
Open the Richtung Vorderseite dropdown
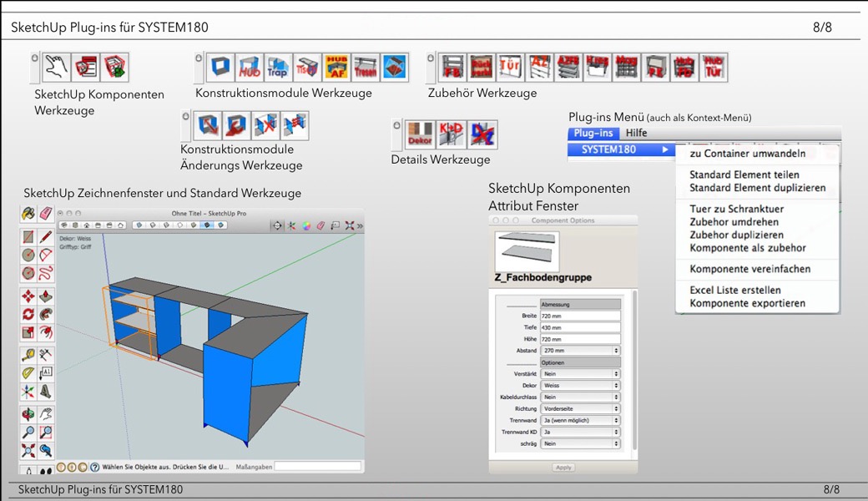(580, 408)
